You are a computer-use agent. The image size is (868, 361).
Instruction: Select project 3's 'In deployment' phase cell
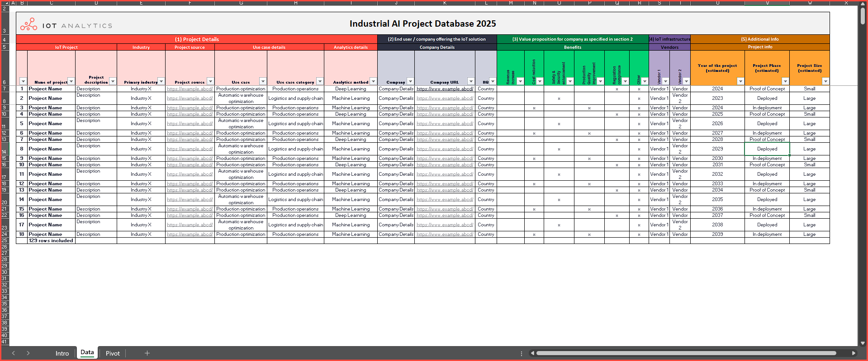[767, 108]
